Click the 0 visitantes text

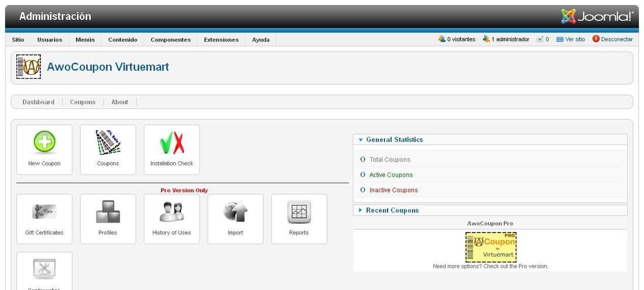[x=461, y=39]
